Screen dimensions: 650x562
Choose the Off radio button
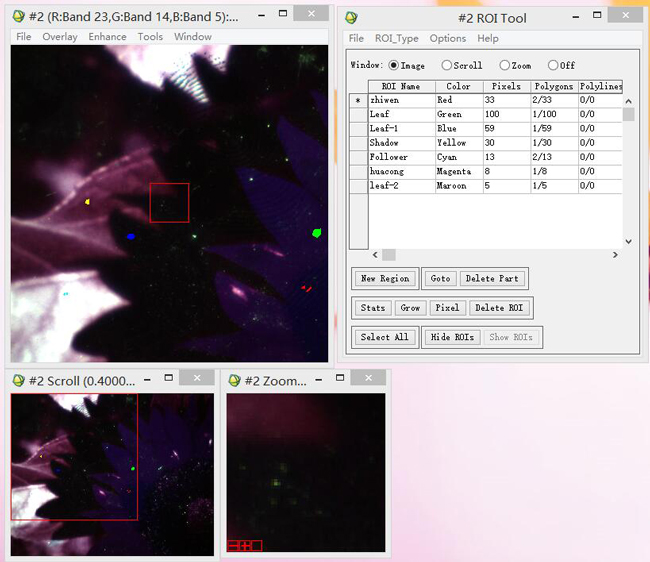553,65
